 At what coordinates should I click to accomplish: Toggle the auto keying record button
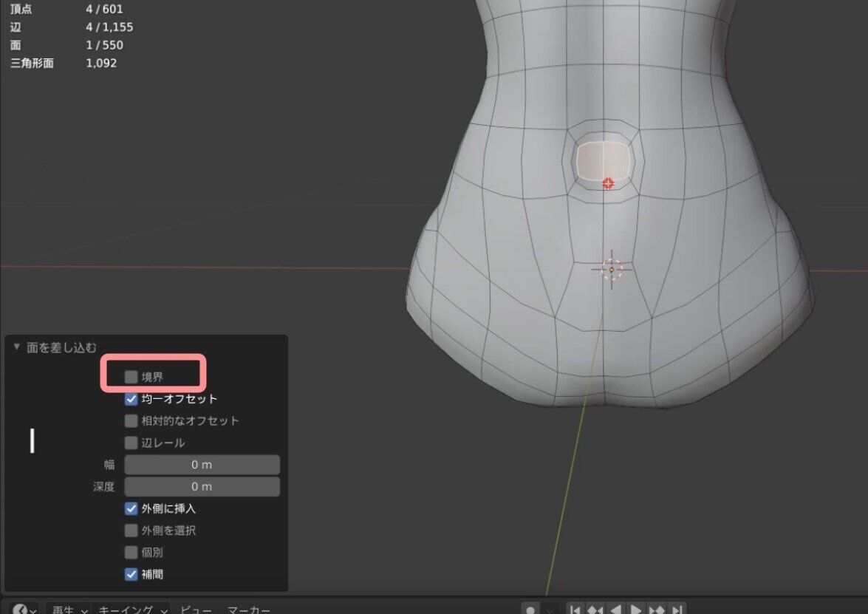[530, 610]
